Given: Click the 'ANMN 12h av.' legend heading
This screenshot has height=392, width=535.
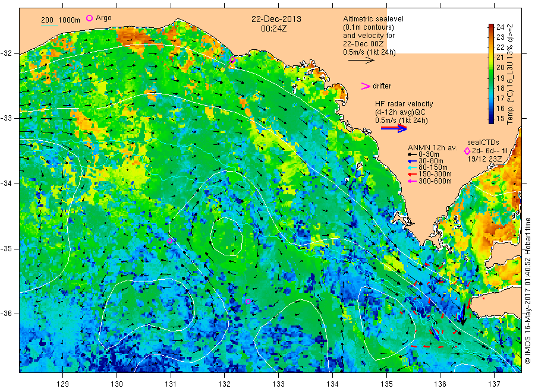Looking at the screenshot, I should click(x=433, y=148).
